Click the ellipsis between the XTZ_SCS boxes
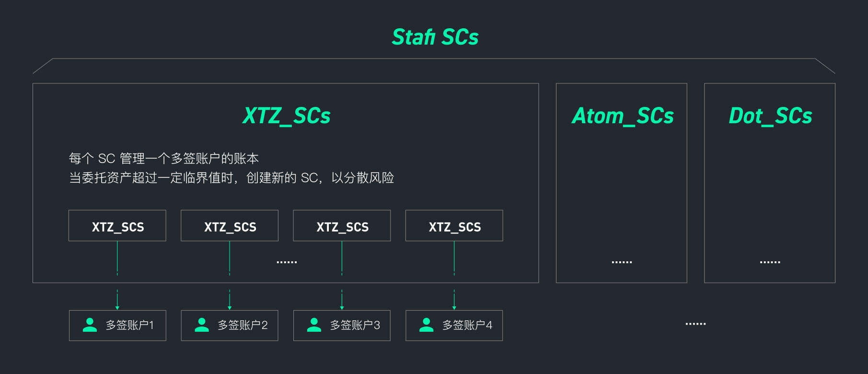Viewport: 868px width, 374px height. click(x=287, y=262)
